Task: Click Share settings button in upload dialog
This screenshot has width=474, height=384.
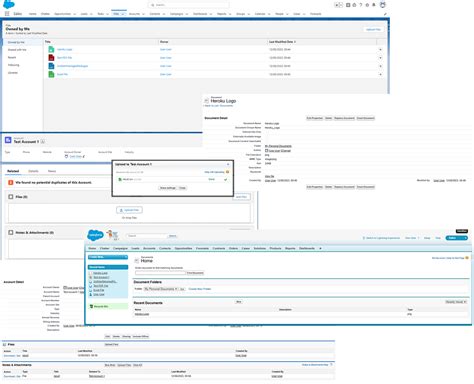Action: tap(167, 188)
